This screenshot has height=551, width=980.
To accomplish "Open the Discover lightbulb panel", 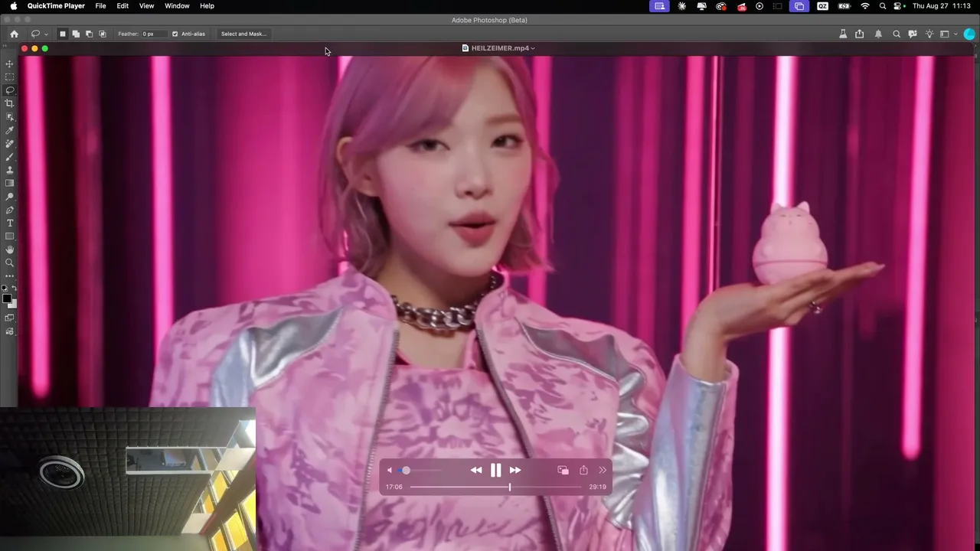I will (x=929, y=34).
